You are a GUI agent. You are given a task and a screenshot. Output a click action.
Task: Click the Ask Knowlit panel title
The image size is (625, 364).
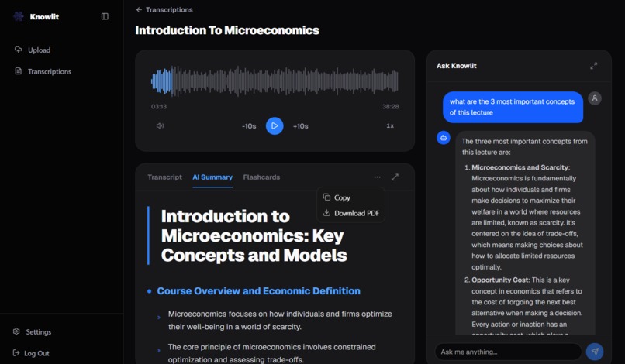click(x=457, y=66)
